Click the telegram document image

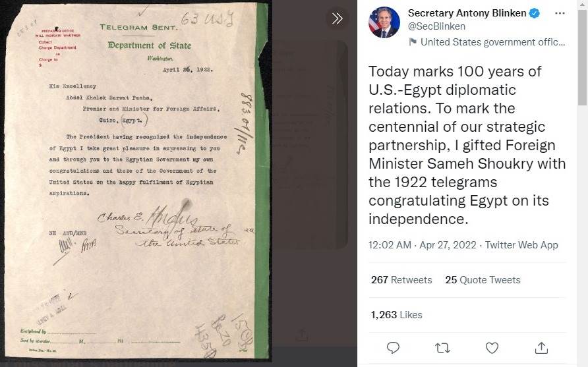[x=137, y=182]
